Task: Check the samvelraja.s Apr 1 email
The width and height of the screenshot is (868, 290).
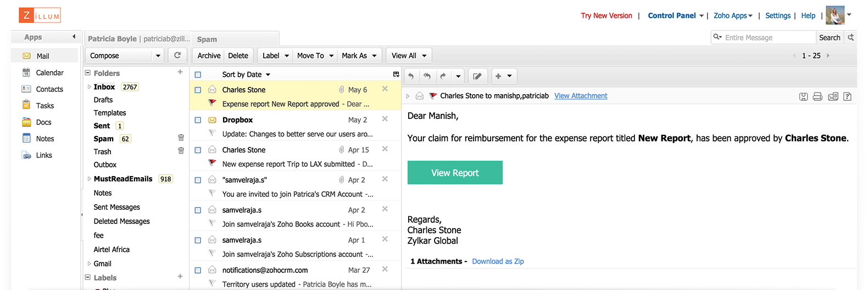Action: (x=198, y=240)
